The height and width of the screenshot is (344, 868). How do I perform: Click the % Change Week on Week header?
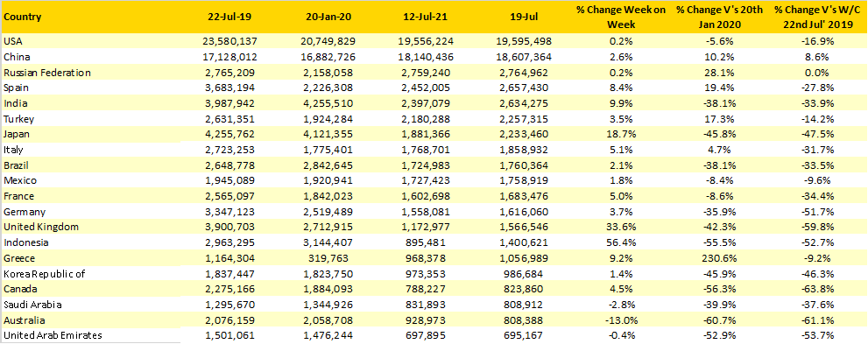tap(620, 17)
